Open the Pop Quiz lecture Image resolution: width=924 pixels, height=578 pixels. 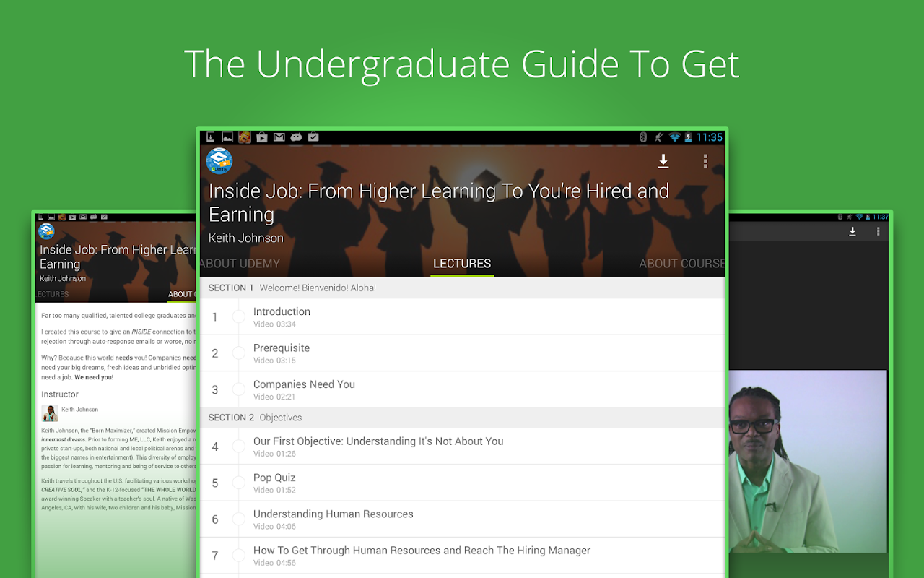pos(462,483)
